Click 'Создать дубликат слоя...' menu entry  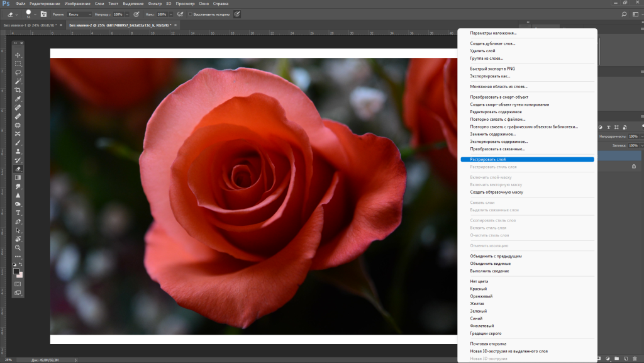click(492, 43)
